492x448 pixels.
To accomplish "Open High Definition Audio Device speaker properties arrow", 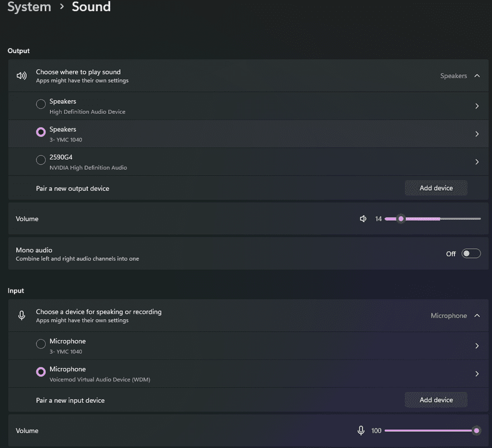I will [x=477, y=106].
